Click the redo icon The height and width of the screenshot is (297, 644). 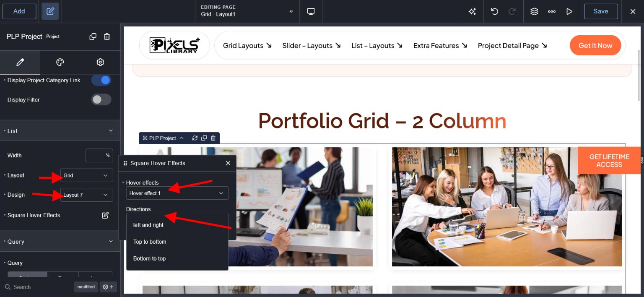pyautogui.click(x=512, y=11)
